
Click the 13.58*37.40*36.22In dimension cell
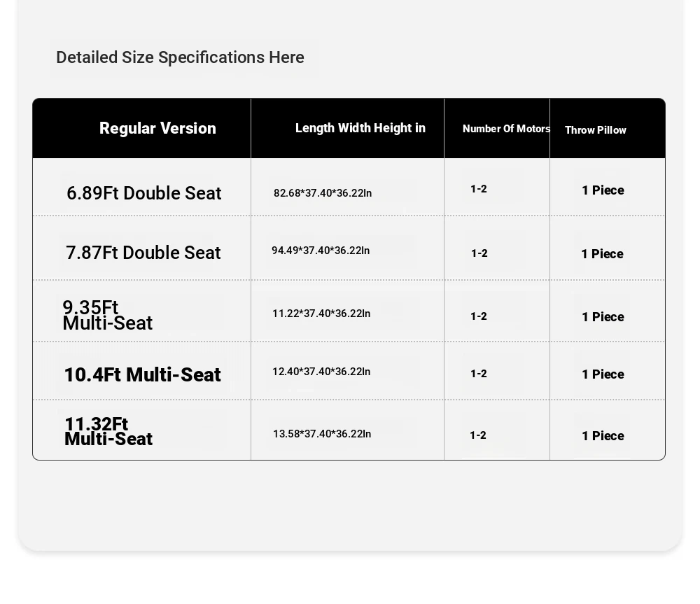tap(322, 434)
